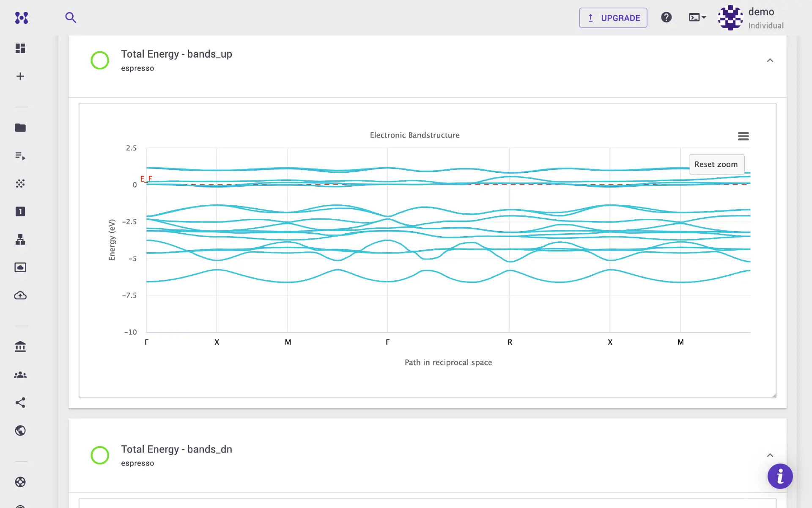
Task: Open the Jobs list sidebar icon
Action: point(20,156)
